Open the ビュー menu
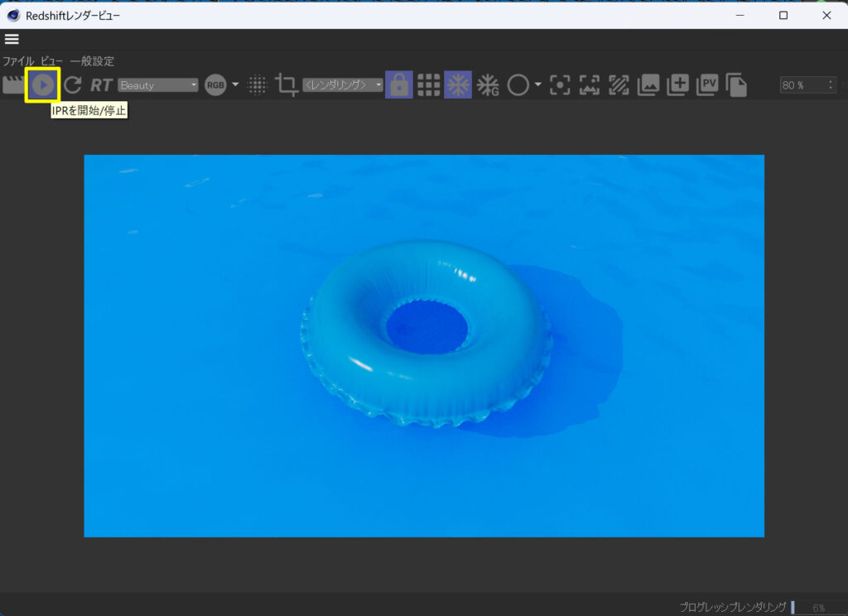Screen dimensions: 848x616 (x=52, y=61)
